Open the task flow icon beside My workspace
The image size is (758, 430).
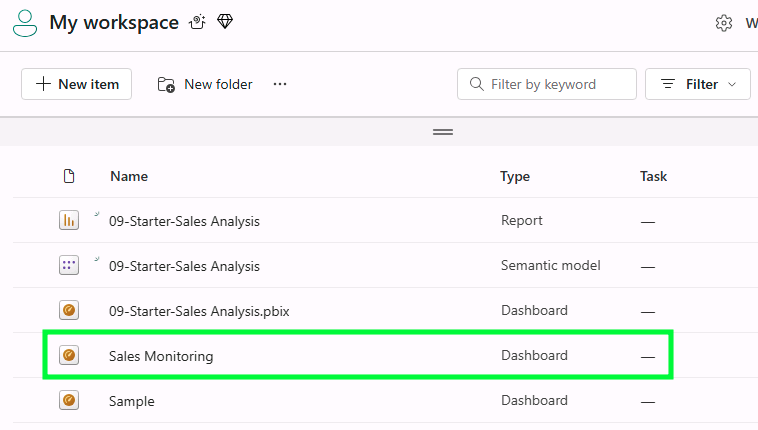tap(197, 22)
